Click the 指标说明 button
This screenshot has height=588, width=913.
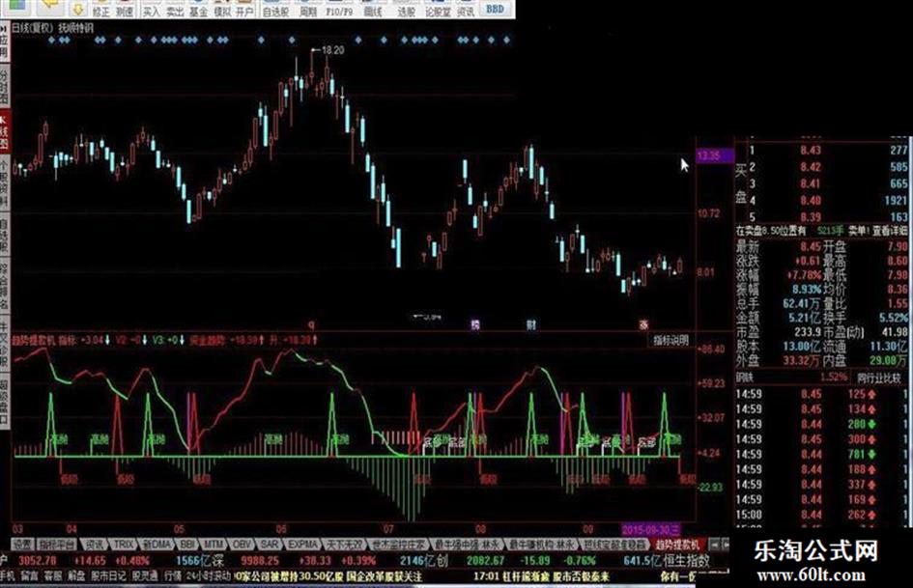[x=670, y=341]
